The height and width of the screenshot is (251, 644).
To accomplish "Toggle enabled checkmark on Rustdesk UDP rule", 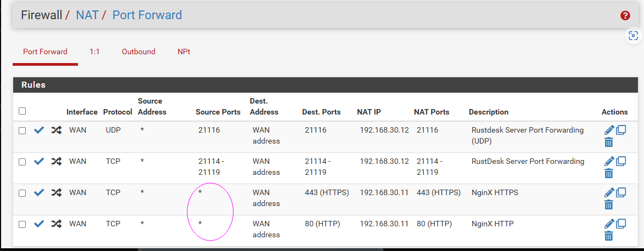I will [x=39, y=130].
